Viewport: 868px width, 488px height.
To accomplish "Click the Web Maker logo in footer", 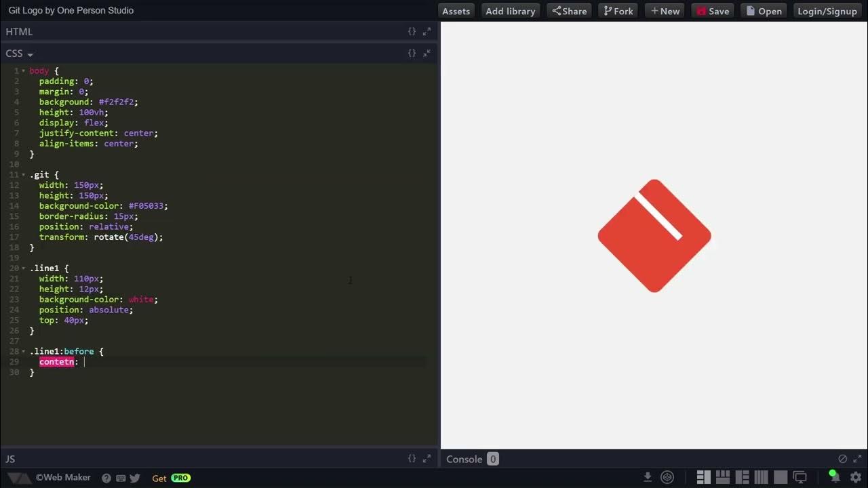I will (x=19, y=478).
